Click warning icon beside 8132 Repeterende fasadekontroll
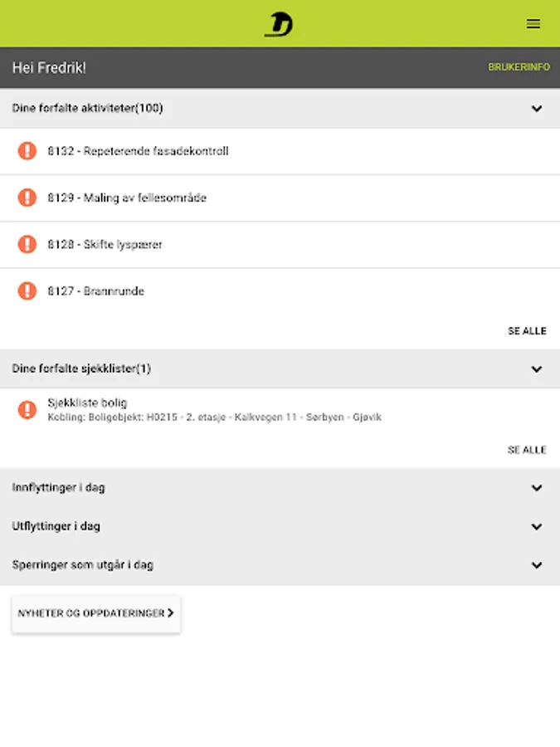Screen dimensions: 560x747 click(x=27, y=151)
